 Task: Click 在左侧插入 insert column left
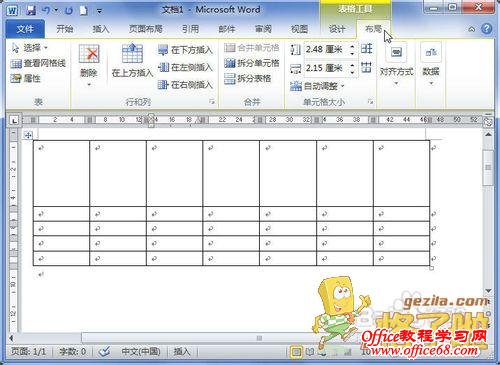pos(185,67)
